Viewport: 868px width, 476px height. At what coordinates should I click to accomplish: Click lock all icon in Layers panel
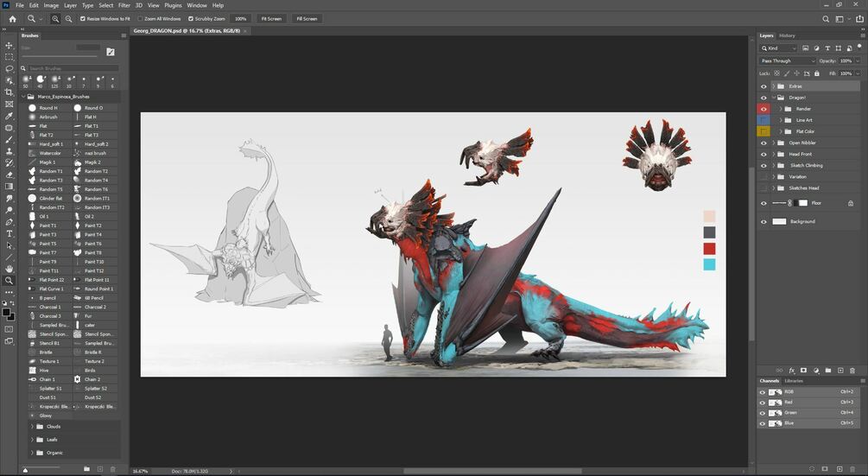tap(817, 73)
